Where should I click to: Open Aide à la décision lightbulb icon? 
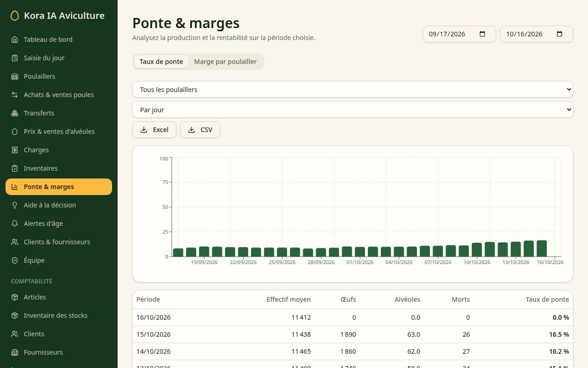point(15,205)
